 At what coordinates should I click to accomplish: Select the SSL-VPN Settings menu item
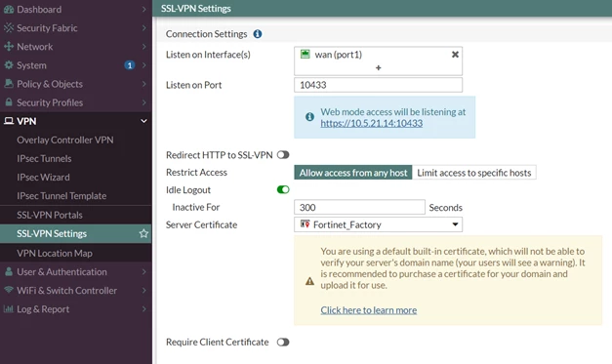click(76, 233)
